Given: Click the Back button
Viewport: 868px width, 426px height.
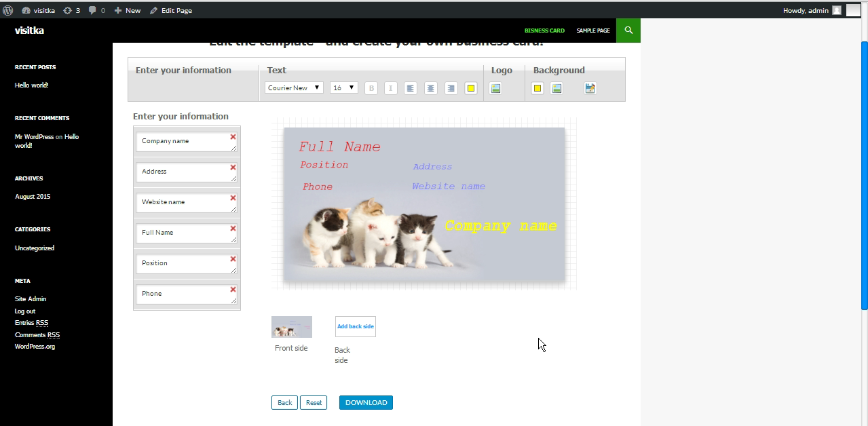Looking at the screenshot, I should [x=285, y=403].
